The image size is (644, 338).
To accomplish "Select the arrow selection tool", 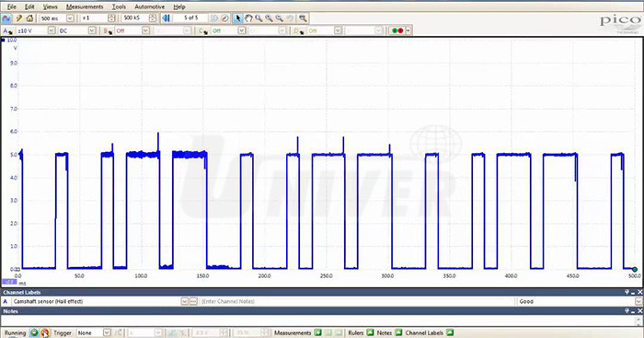I will pos(237,18).
